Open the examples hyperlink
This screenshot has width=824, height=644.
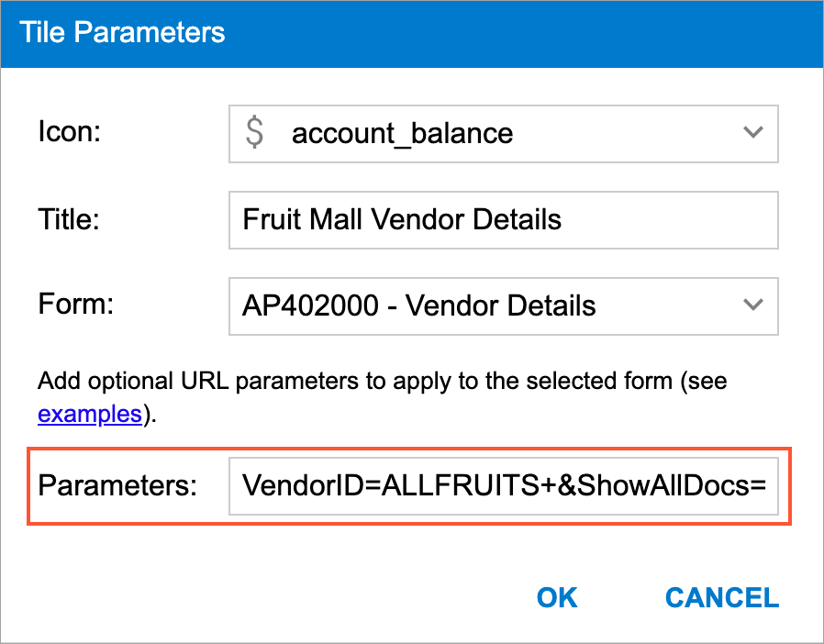tap(89, 414)
